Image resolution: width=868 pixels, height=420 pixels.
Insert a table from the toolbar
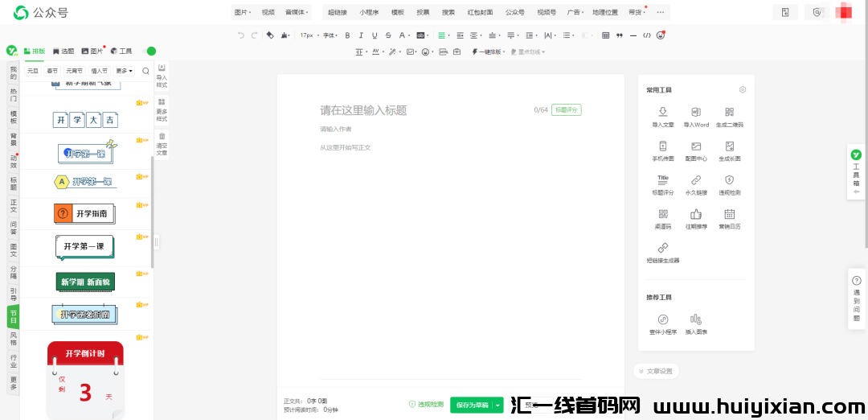coord(606,35)
